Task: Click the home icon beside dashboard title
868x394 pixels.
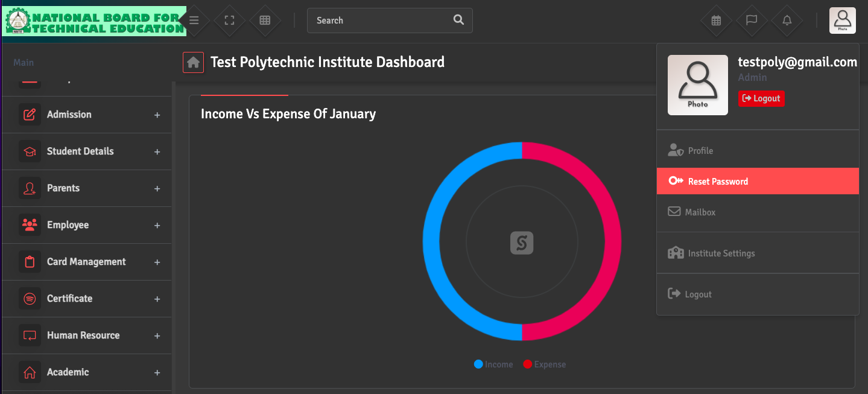Action: tap(193, 62)
